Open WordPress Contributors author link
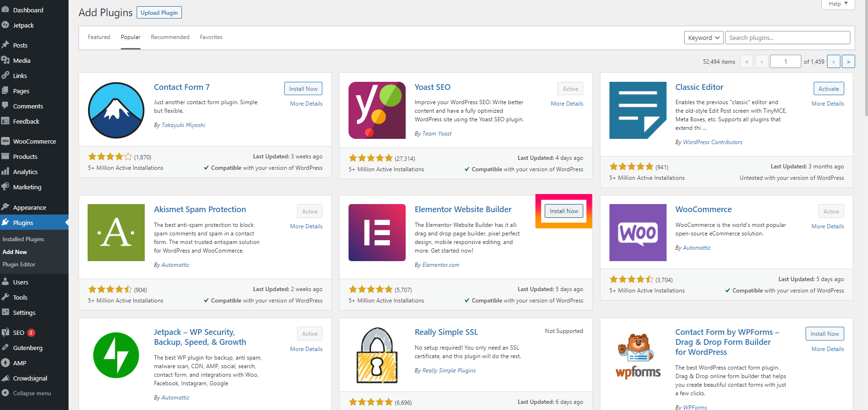Viewport: 868px width, 410px height. tap(712, 142)
